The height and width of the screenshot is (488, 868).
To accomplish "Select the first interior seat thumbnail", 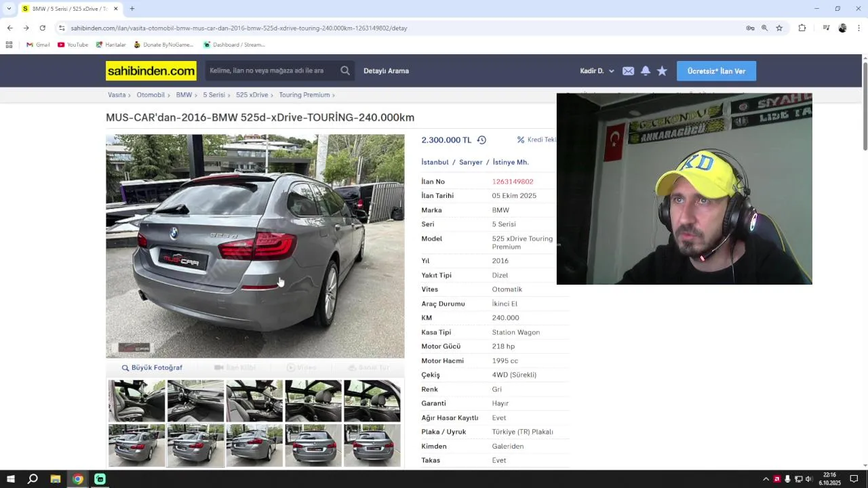I will (x=137, y=401).
